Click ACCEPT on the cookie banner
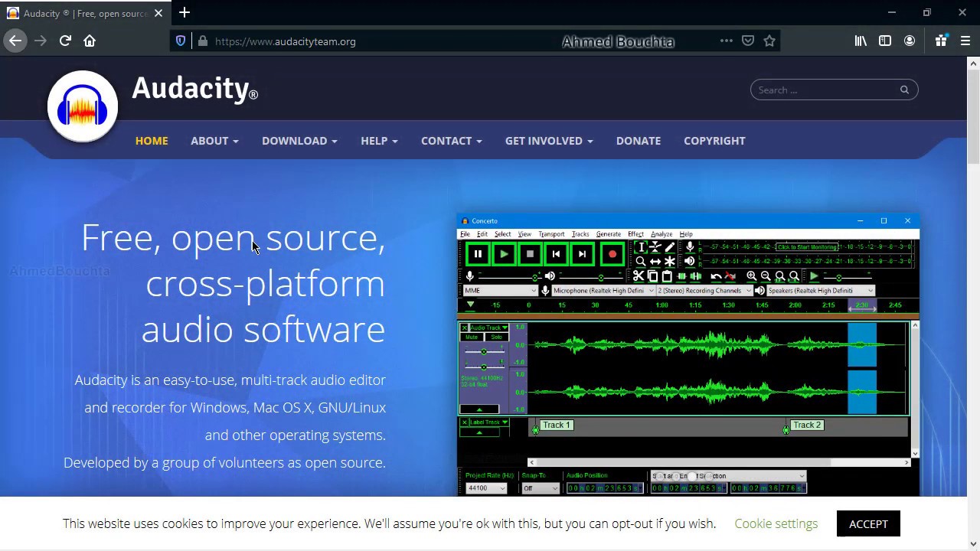The image size is (980, 551). pos(868,524)
